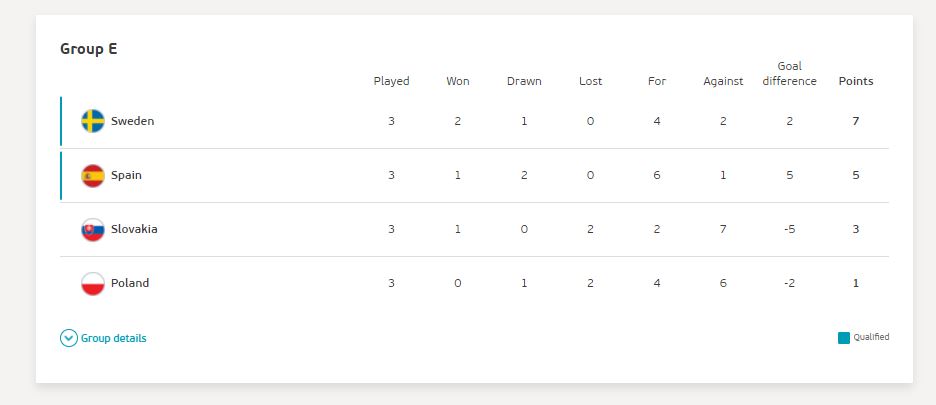Screen dimensions: 936x405
Task: Click the Sweden flag icon
Action: click(x=93, y=121)
